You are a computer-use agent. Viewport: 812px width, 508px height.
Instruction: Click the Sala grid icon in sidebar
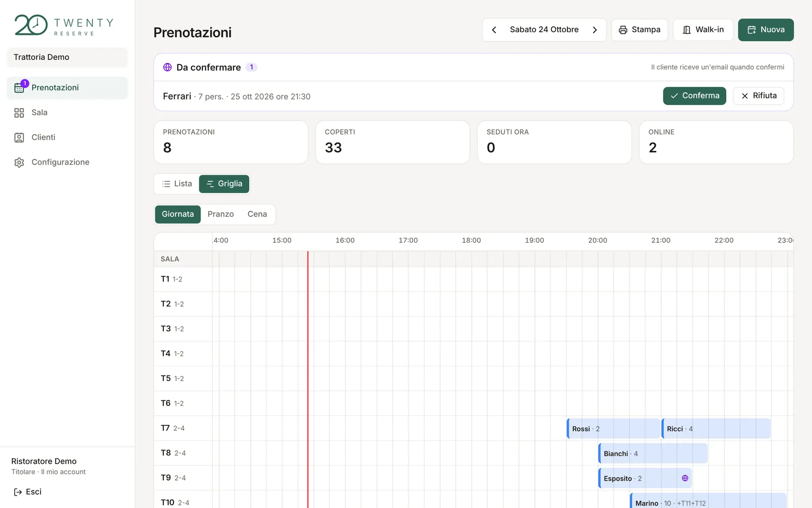point(19,113)
